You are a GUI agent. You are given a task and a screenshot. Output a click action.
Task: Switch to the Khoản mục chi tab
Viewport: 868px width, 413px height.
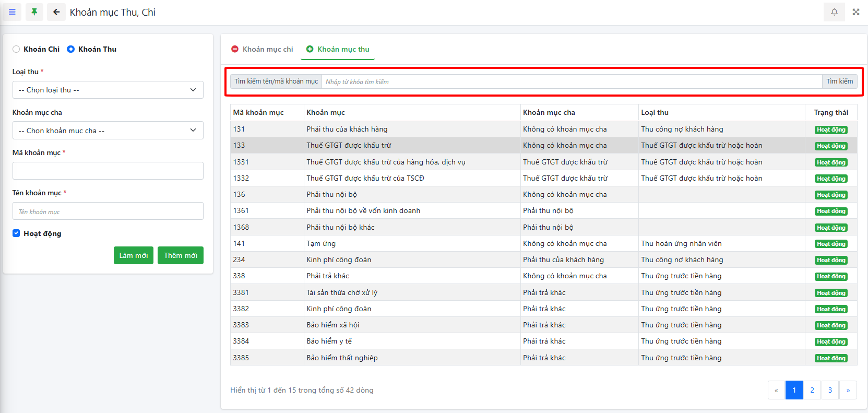click(x=263, y=49)
